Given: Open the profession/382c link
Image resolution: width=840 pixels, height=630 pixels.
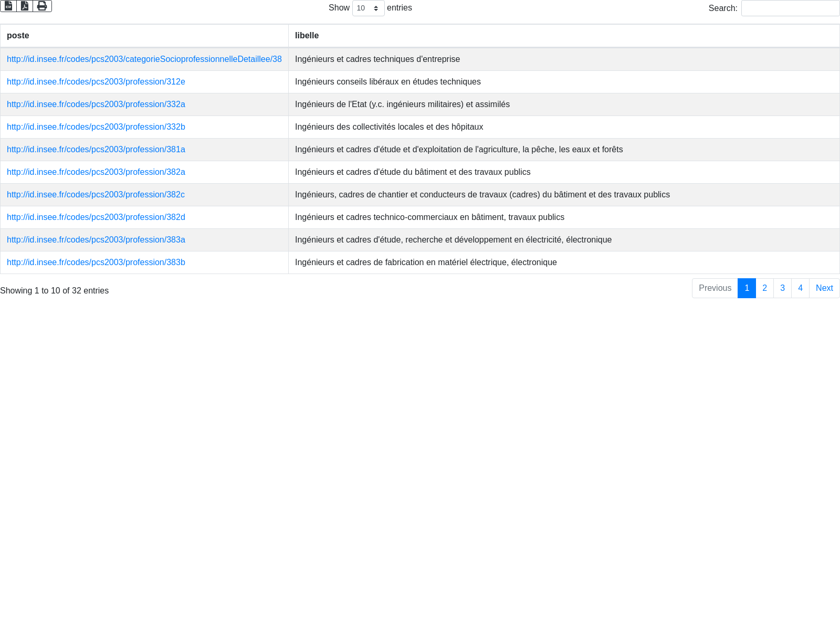Looking at the screenshot, I should (96, 195).
